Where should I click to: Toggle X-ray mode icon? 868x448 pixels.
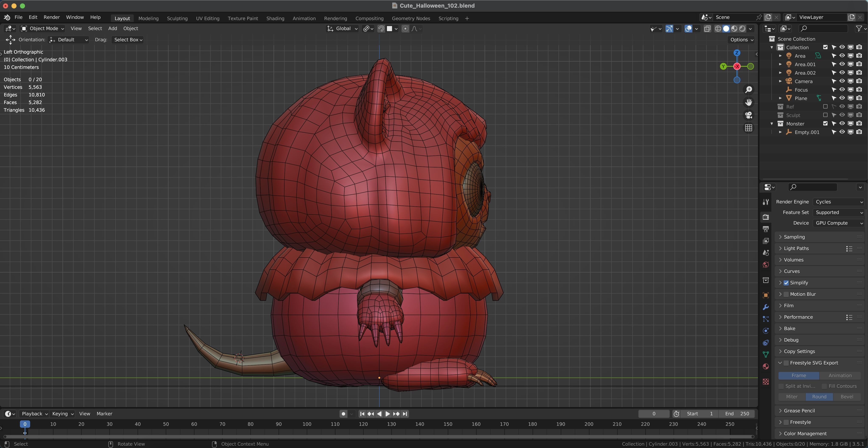707,29
